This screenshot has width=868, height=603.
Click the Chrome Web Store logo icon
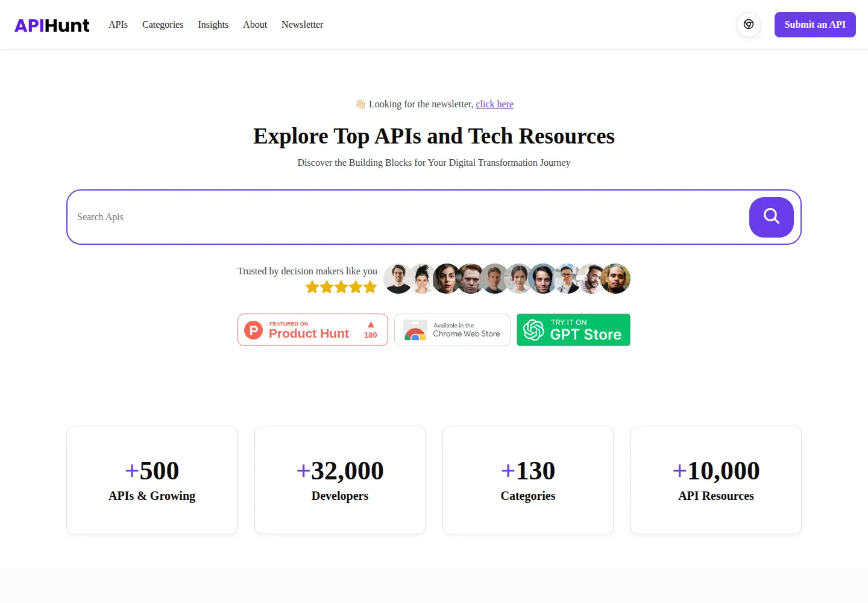(415, 330)
